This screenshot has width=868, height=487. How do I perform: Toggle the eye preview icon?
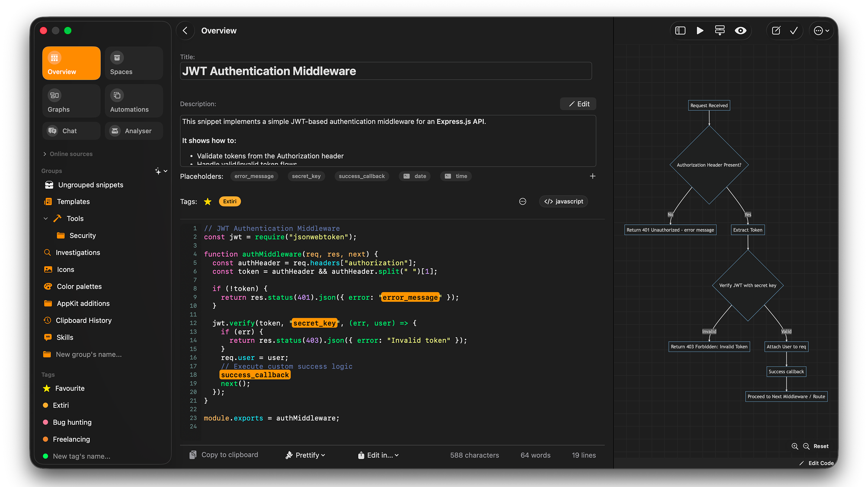(740, 31)
